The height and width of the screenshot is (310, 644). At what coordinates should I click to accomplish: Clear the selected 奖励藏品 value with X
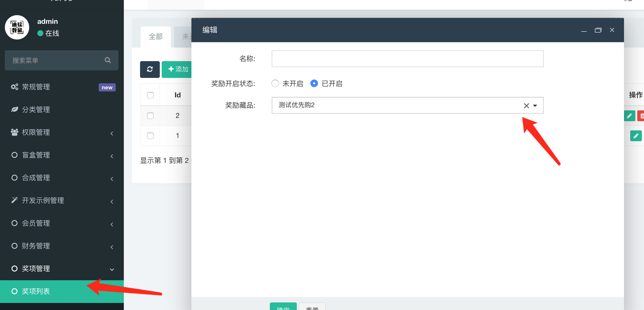pos(526,106)
